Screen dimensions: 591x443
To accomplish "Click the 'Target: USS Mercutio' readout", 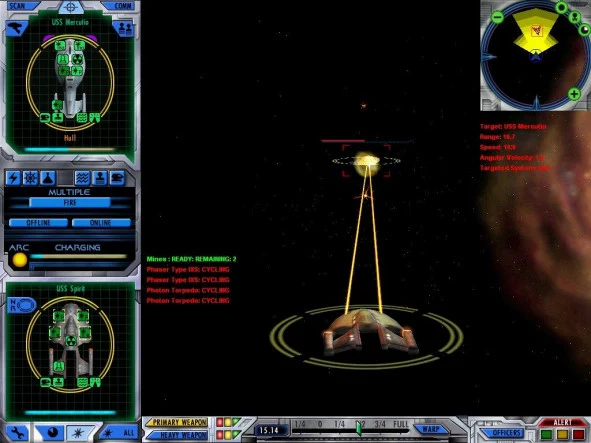I will (513, 126).
